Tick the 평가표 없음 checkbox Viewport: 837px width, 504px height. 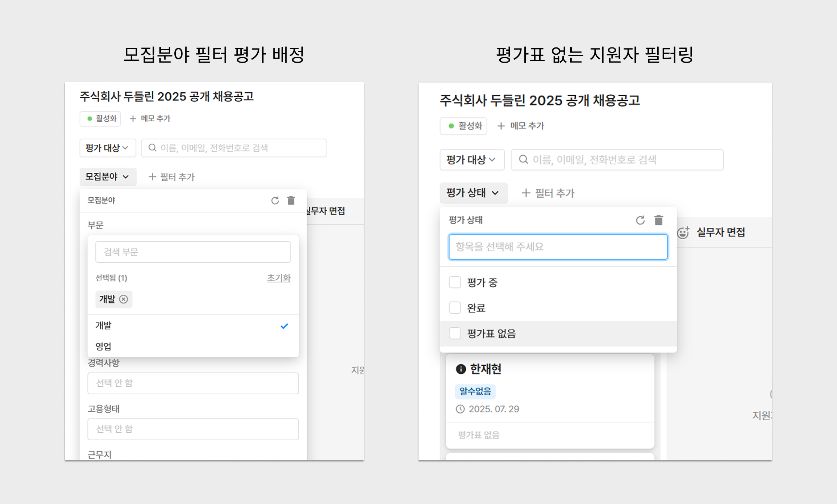(x=455, y=333)
